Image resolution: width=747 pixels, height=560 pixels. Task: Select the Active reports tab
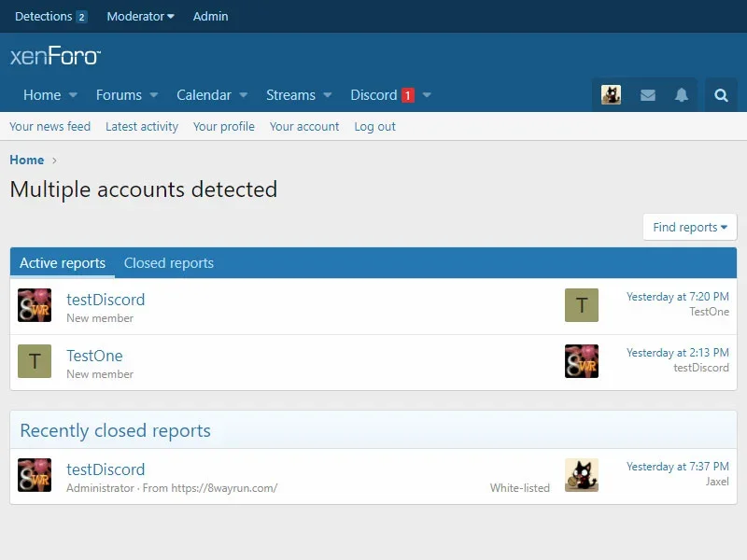tap(63, 263)
